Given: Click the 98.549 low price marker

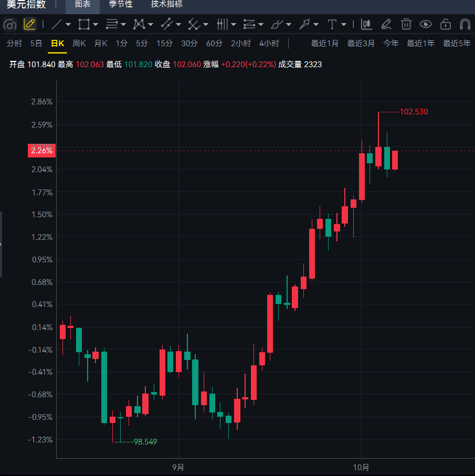Looking at the screenshot, I should click(x=145, y=442).
